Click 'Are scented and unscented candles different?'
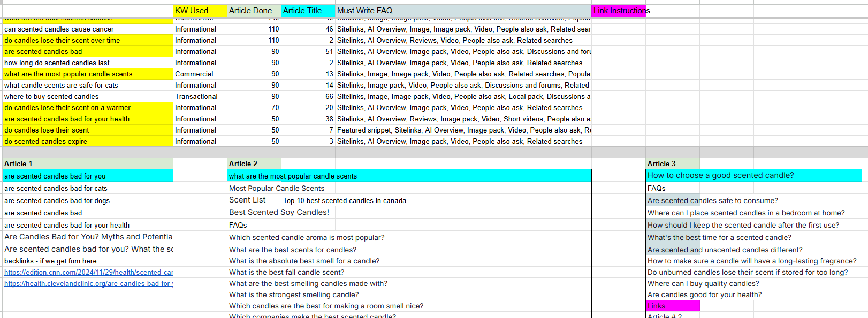 [x=725, y=250]
